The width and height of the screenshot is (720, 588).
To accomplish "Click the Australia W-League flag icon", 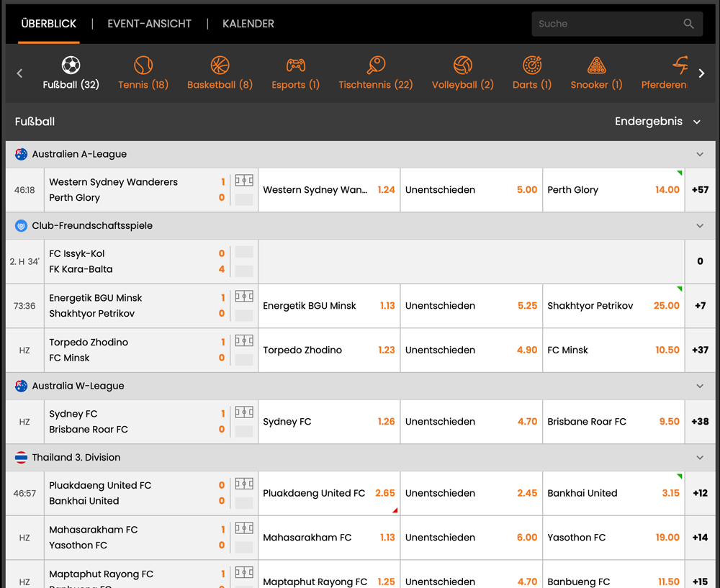I will point(21,386).
